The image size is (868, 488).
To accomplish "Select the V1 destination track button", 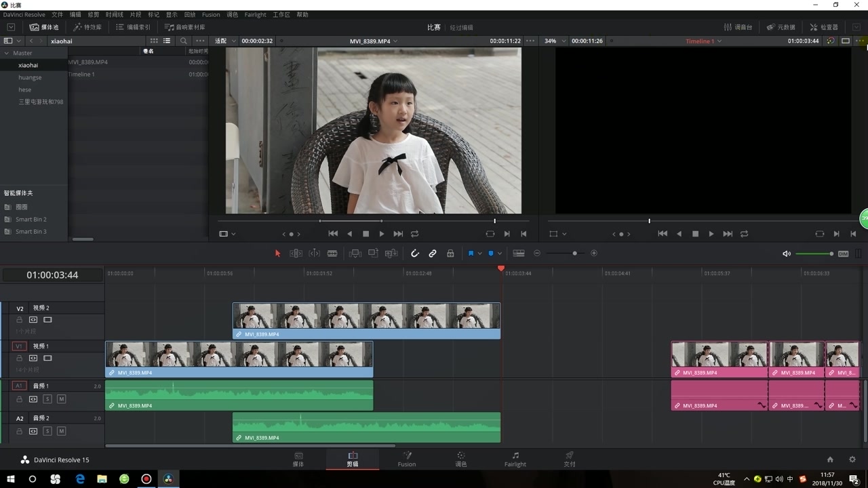I will tap(19, 346).
